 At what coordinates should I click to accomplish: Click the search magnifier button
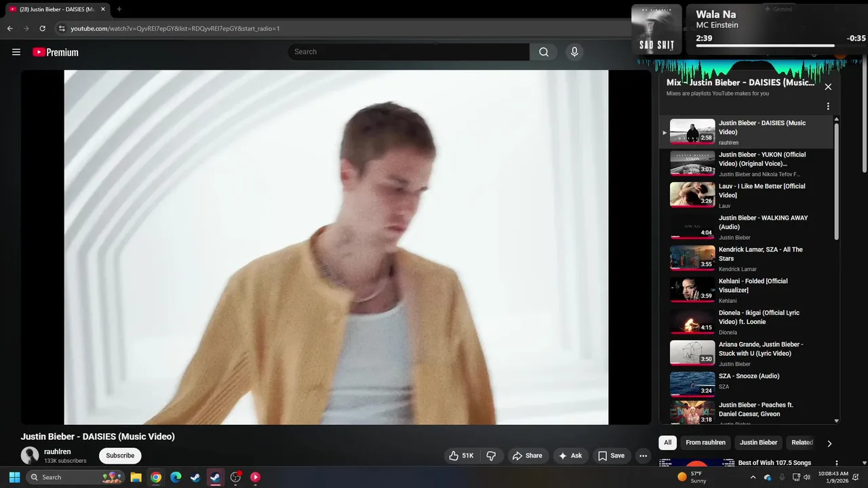[x=544, y=52]
